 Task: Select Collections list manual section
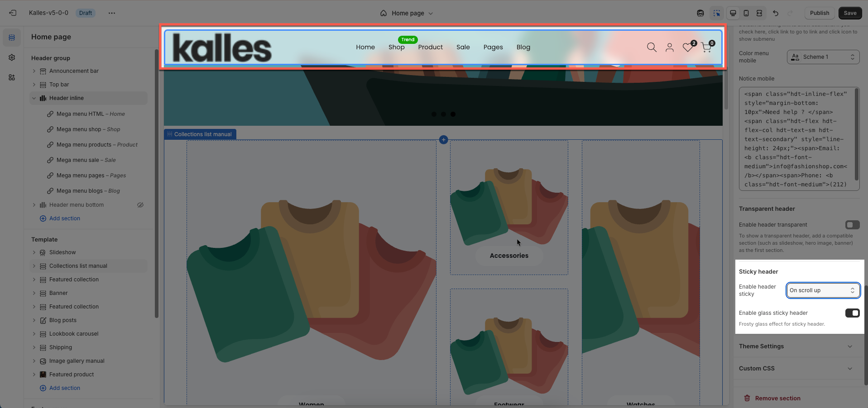[x=89, y=266]
